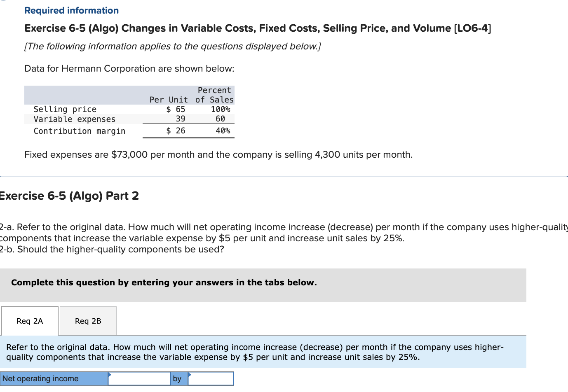This screenshot has width=568, height=392.
Task: Click the Per Unit column header
Action: click(168, 99)
